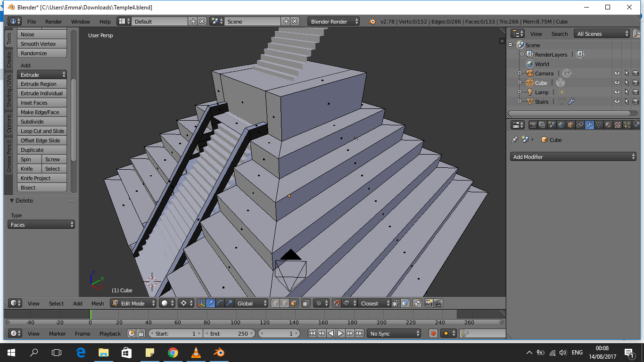This screenshot has width=644, height=362.
Task: Click the Inset Faces button
Action: [x=42, y=103]
